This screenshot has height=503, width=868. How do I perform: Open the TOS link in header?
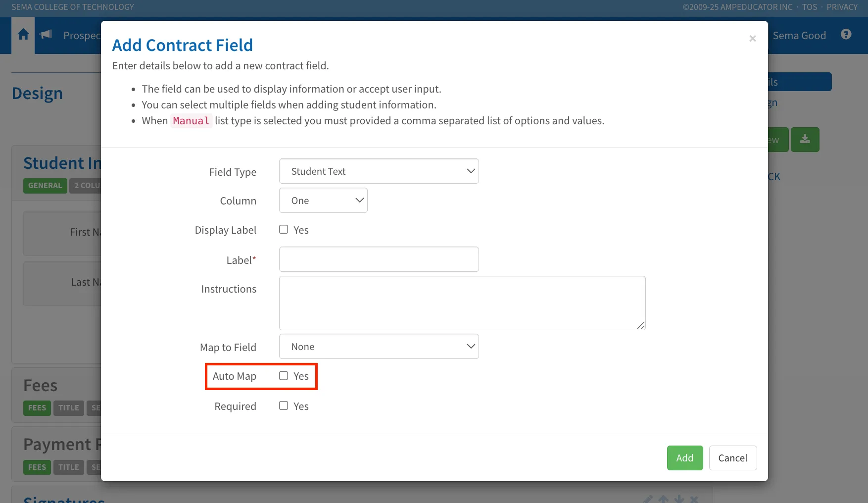pos(810,7)
